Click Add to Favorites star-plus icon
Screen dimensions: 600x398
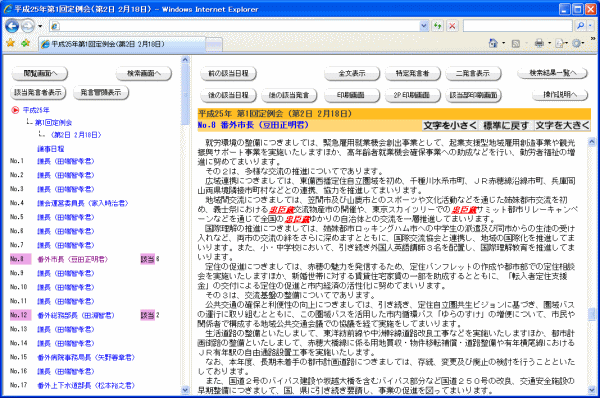click(x=26, y=43)
